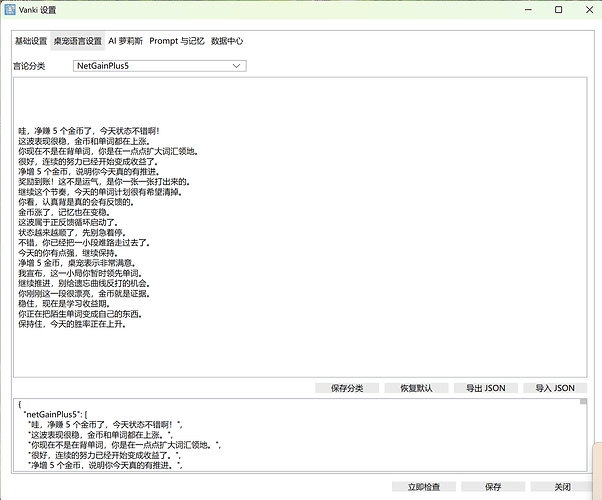Select the 桌宠语言设置 tab

tap(78, 41)
